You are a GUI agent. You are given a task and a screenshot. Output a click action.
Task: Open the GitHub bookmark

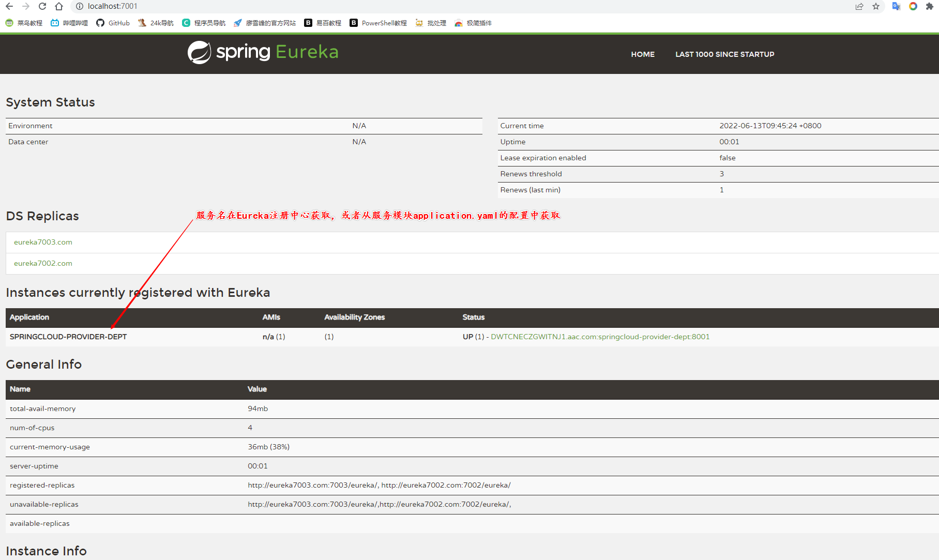coord(113,23)
